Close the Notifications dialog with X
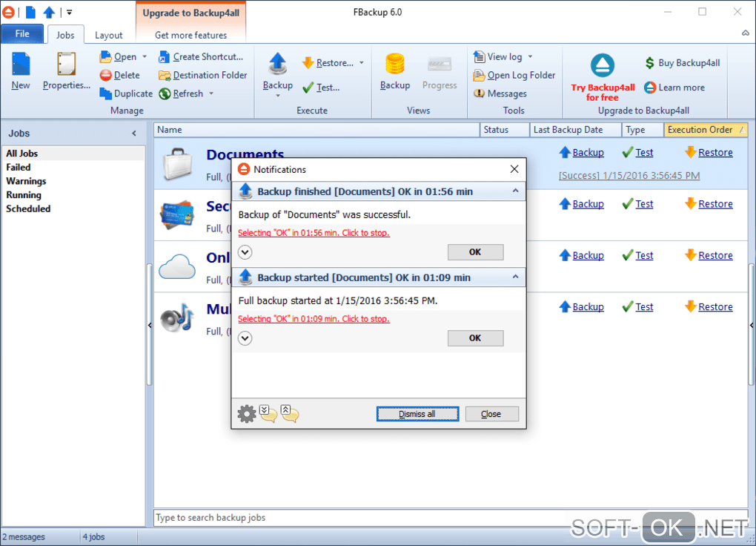 pyautogui.click(x=514, y=169)
